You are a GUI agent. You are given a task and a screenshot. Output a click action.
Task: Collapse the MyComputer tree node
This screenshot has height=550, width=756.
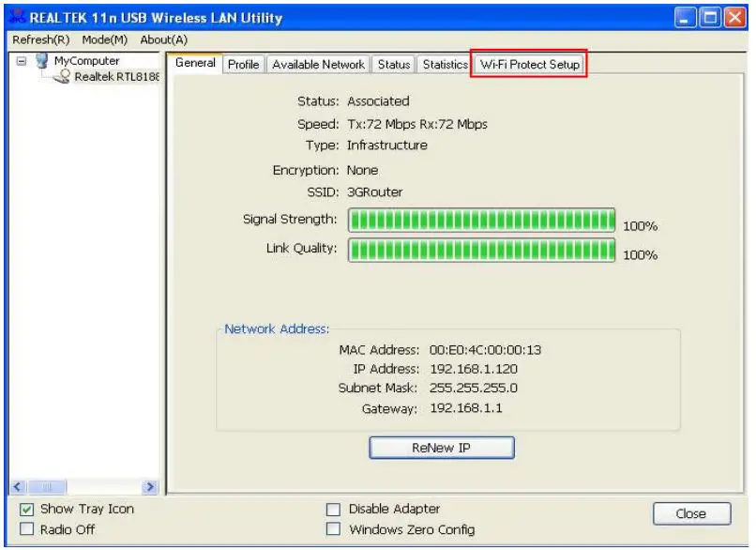click(22, 61)
